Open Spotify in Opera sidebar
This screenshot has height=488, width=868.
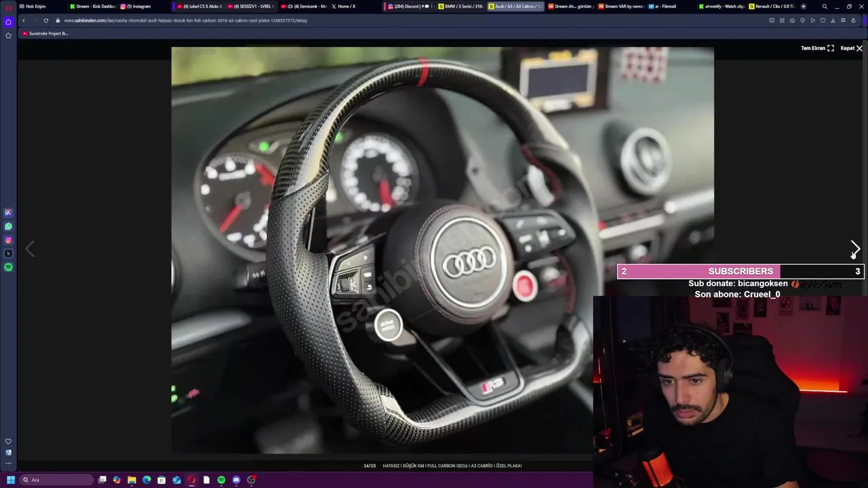8,267
